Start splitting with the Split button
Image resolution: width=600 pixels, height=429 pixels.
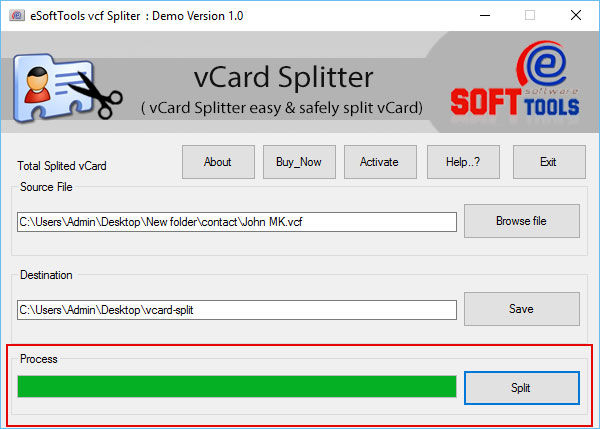click(x=522, y=388)
